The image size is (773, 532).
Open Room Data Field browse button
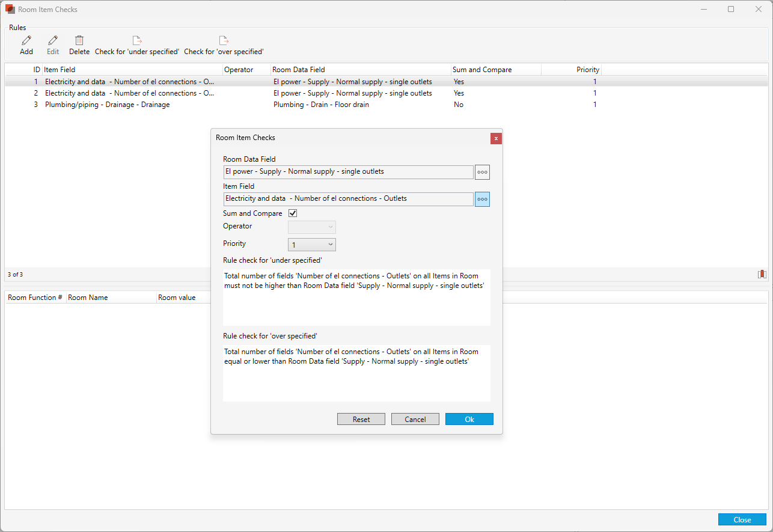pos(482,172)
